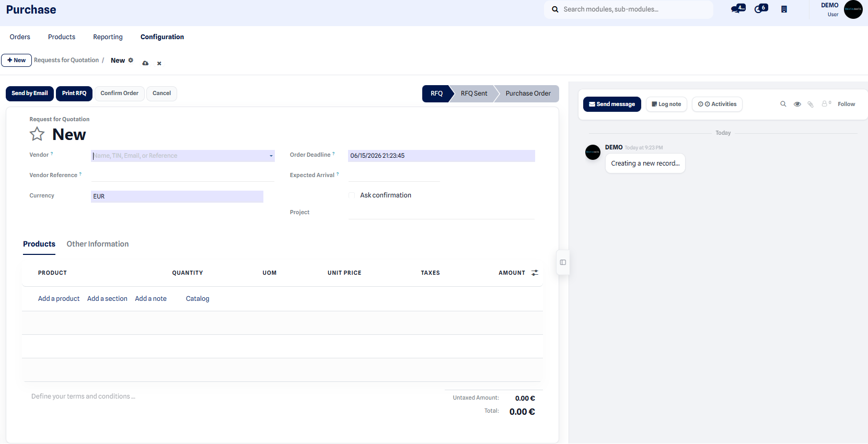The image size is (868, 444).
Task: Toggle the chatter eye visibility icon
Action: pos(797,104)
